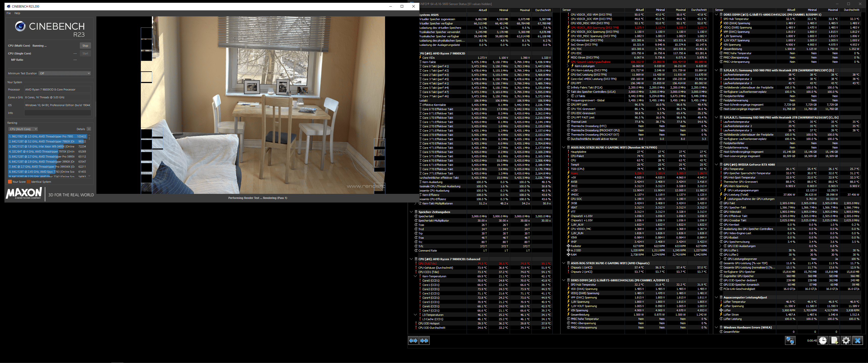Toggle the ranking Details dropdown arrow
Screen dimensions: 868x363
point(89,129)
